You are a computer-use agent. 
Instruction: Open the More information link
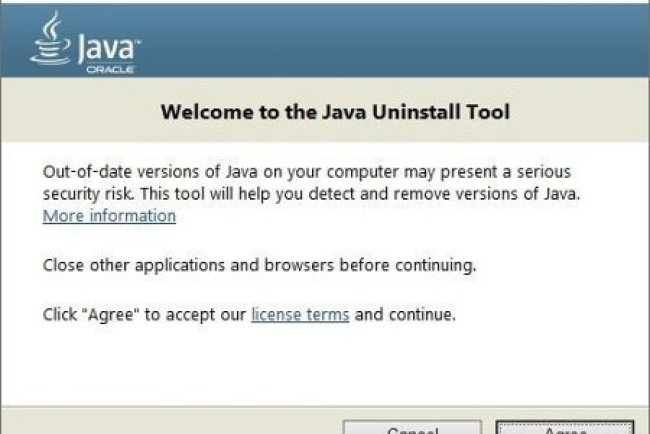pos(109,216)
